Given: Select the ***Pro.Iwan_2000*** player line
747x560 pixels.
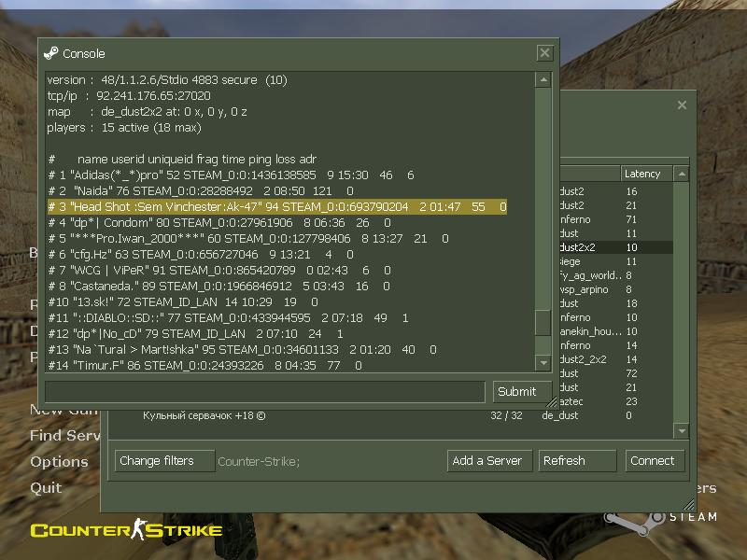Looking at the screenshot, I should [x=247, y=239].
